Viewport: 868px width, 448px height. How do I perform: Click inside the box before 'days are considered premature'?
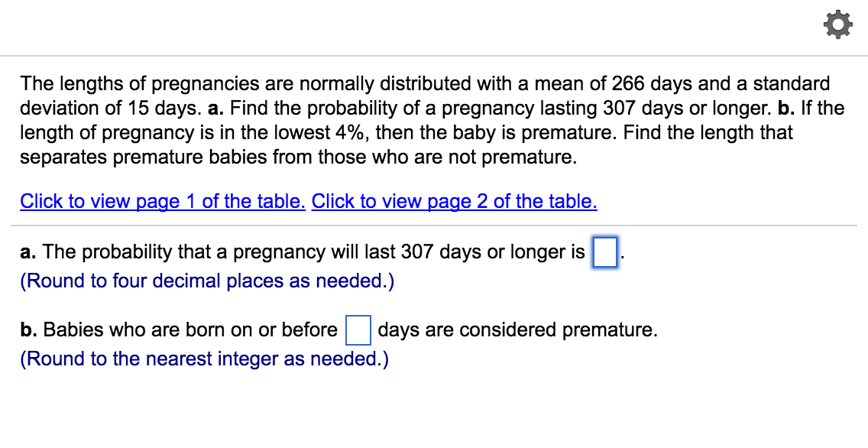point(358,330)
